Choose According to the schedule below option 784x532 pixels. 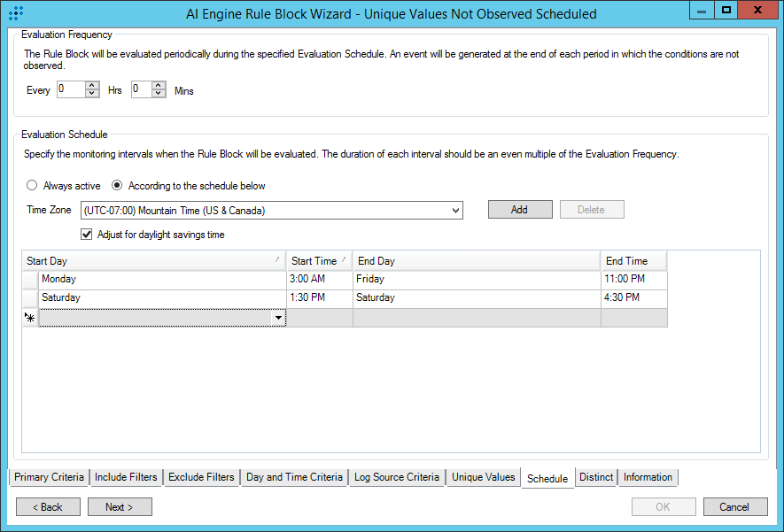[x=118, y=186]
